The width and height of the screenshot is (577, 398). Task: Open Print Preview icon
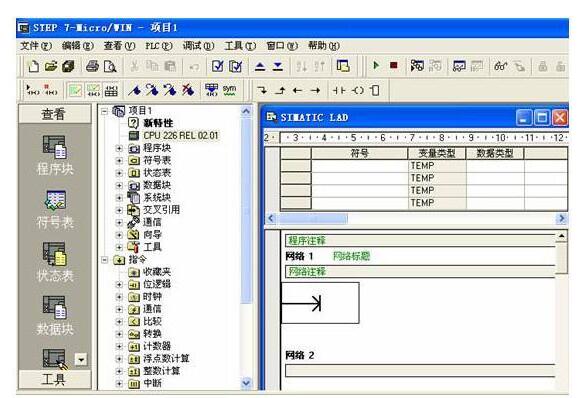110,66
